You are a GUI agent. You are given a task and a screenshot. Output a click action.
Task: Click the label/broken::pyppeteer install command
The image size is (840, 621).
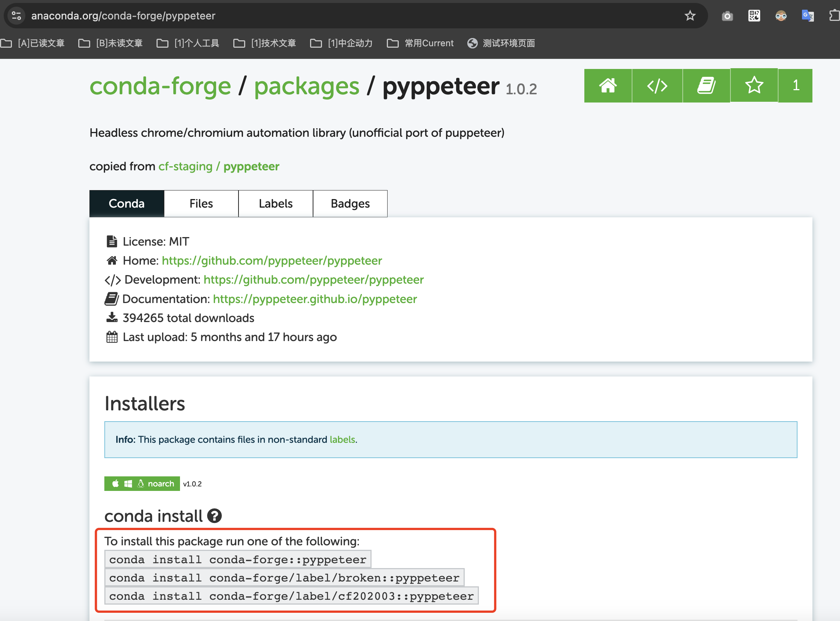(x=284, y=577)
